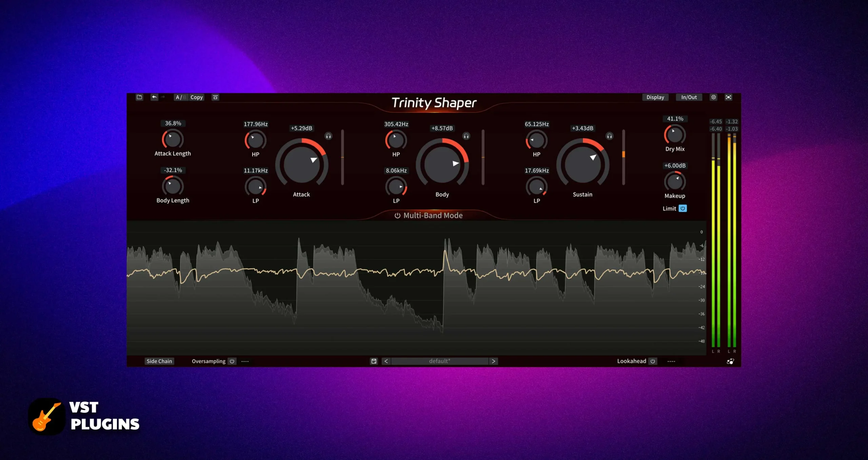868x460 pixels.
Task: Click the +5.29dB Attack value
Action: pyautogui.click(x=301, y=128)
